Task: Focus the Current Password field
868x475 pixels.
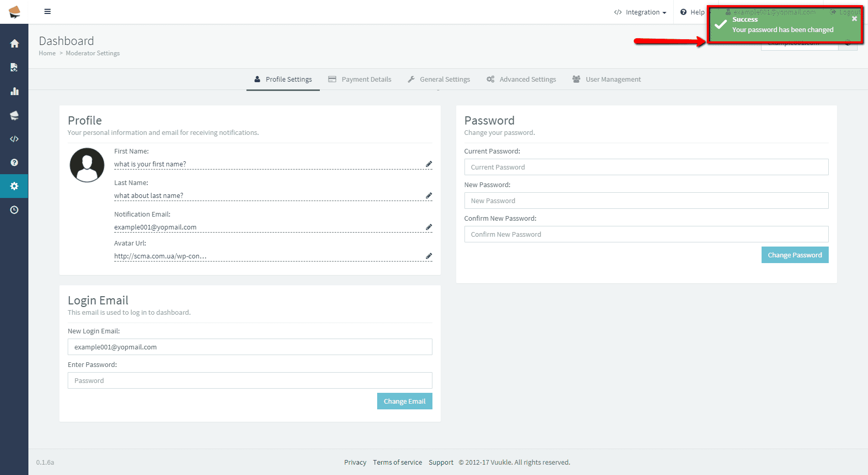Action: [646, 167]
